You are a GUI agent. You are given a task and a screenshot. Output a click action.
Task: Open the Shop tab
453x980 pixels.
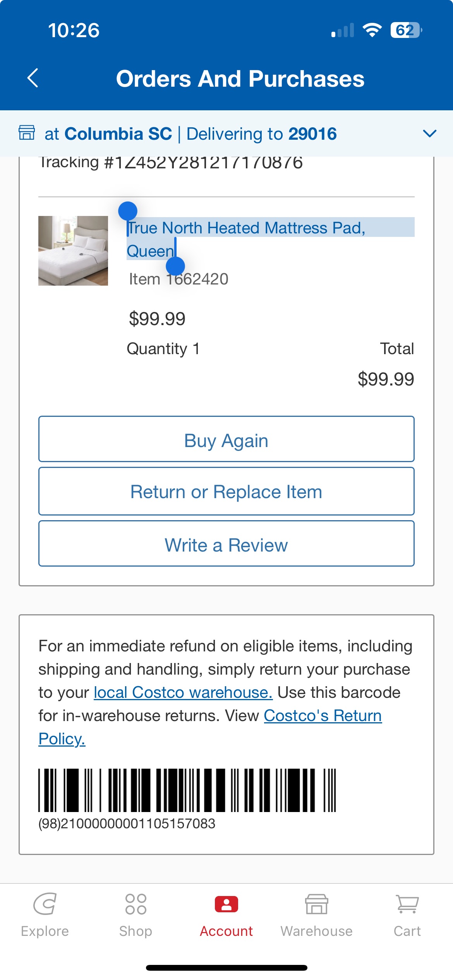(136, 915)
